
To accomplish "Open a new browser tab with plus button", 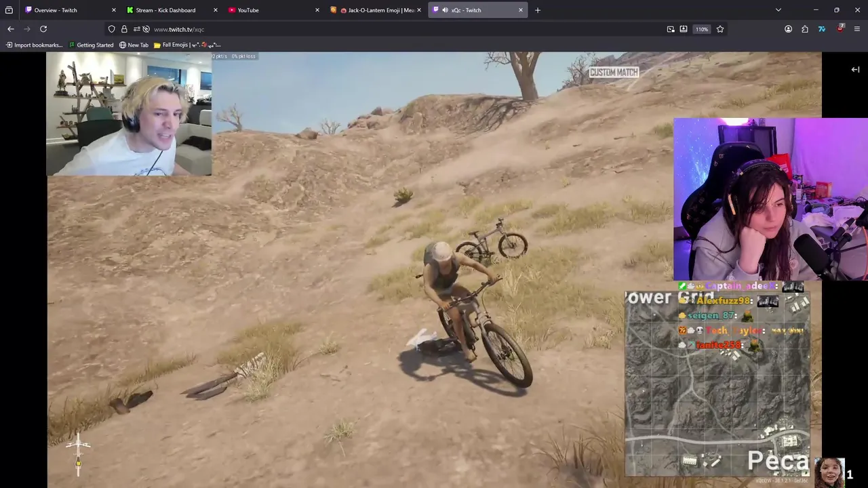I will [538, 10].
